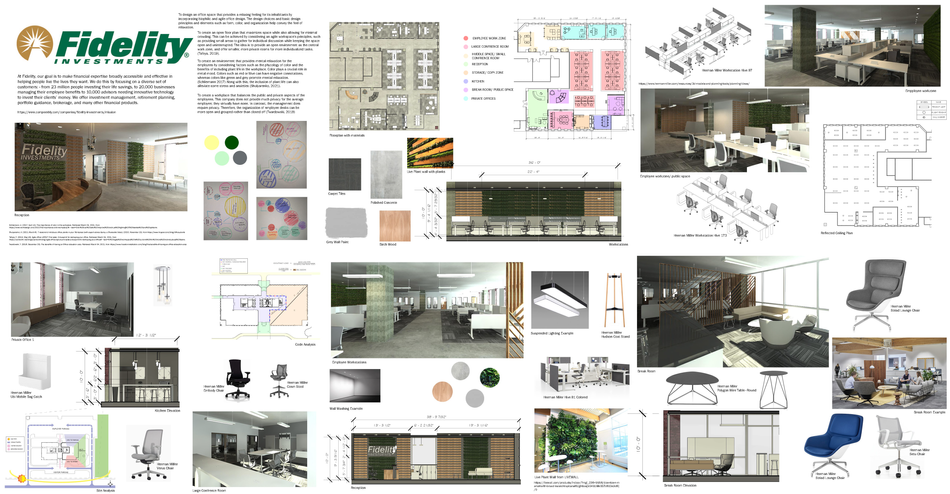Select the Reception rendering with Fidelity wall sign
Image resolution: width=950 pixels, height=494 pixels.
[101, 167]
